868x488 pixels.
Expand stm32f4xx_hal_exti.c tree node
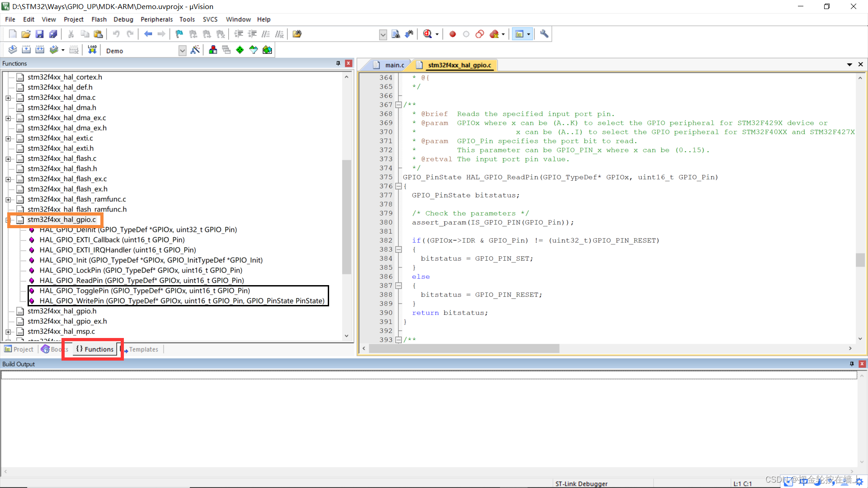pos(8,138)
